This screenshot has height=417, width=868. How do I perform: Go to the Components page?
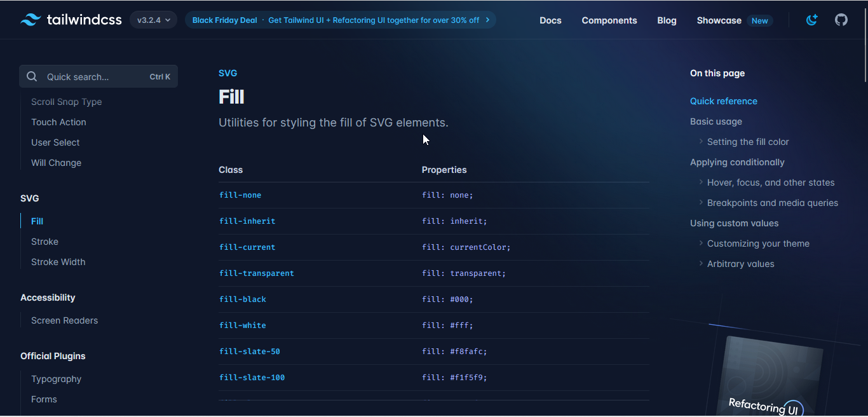pyautogui.click(x=609, y=20)
